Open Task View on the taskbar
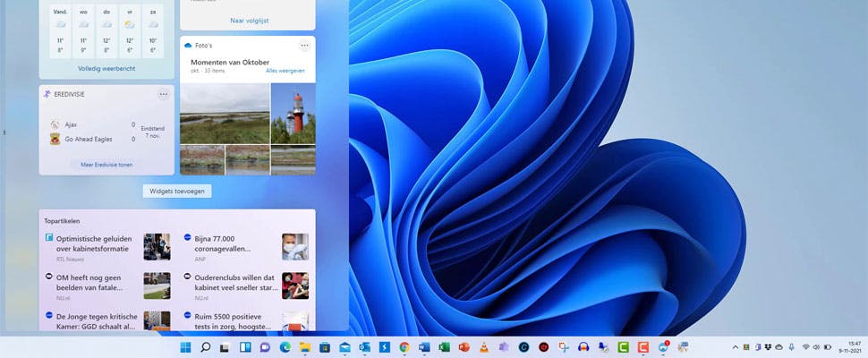Image resolution: width=868 pixels, height=358 pixels. (x=225, y=347)
